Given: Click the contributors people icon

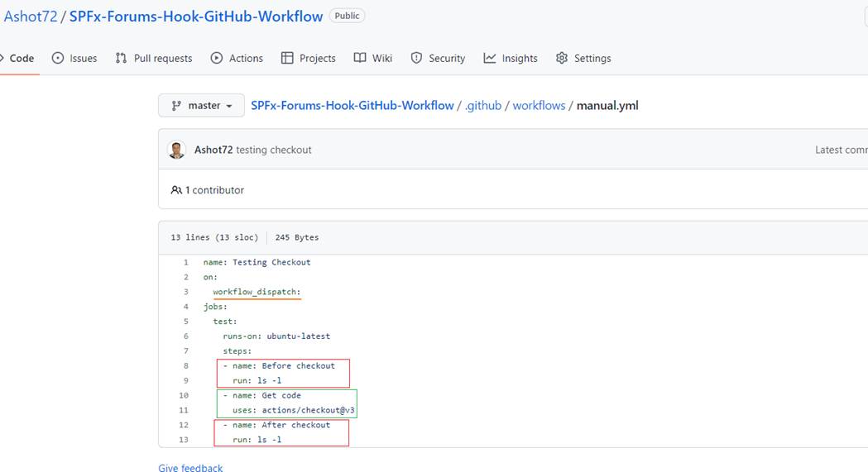Looking at the screenshot, I should [176, 190].
